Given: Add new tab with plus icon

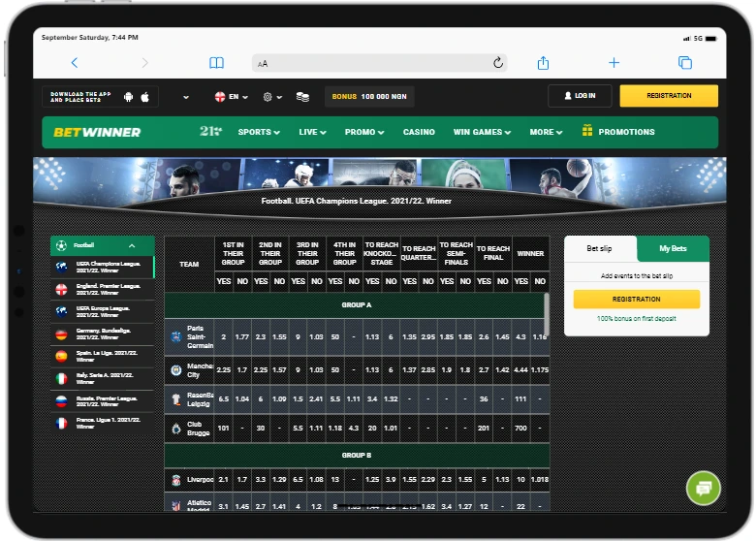Looking at the screenshot, I should (614, 63).
